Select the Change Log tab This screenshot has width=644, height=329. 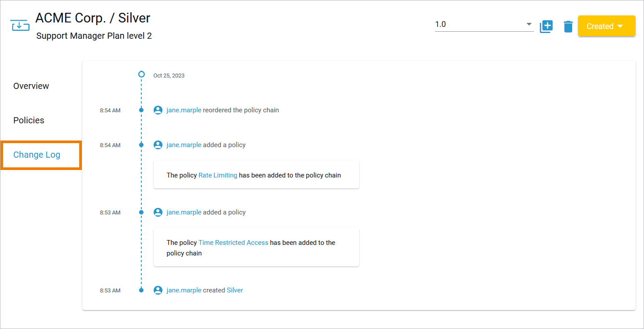click(37, 155)
